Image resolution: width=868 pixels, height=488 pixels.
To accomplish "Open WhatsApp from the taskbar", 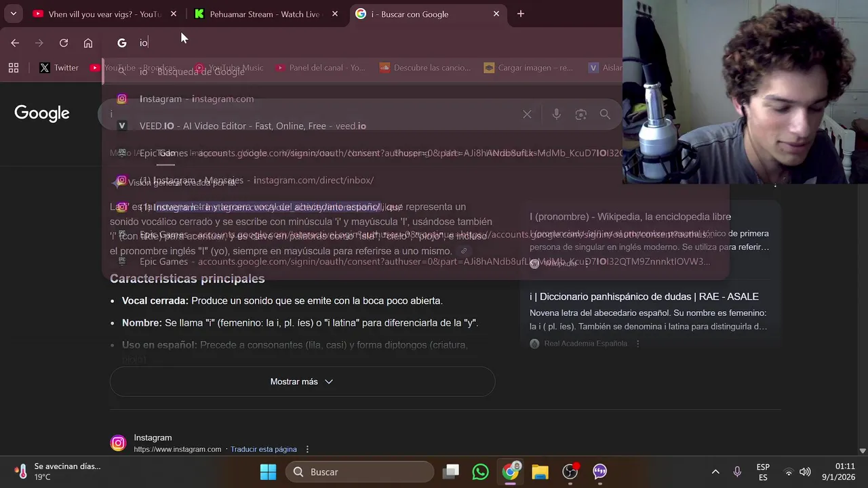I will 481,472.
